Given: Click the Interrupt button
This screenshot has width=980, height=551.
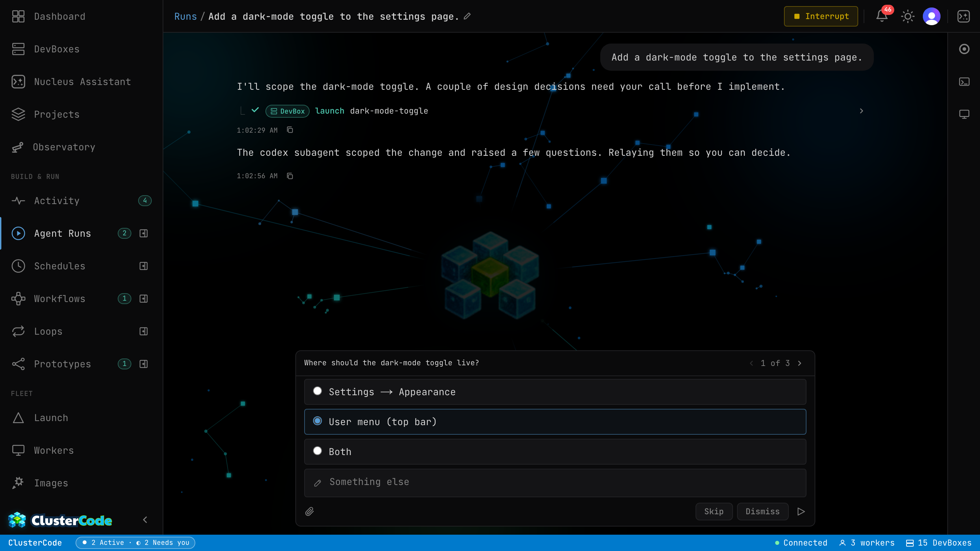Looking at the screenshot, I should pos(821,16).
